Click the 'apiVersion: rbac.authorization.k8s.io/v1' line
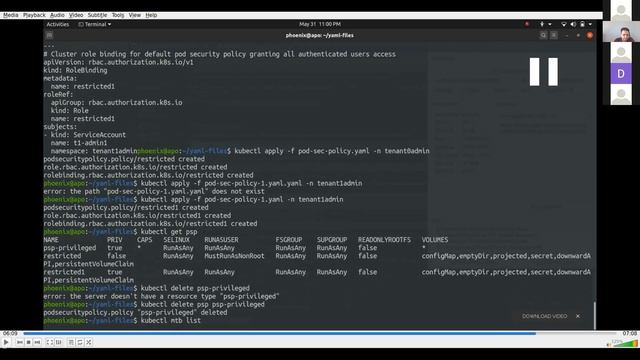 (x=119, y=62)
